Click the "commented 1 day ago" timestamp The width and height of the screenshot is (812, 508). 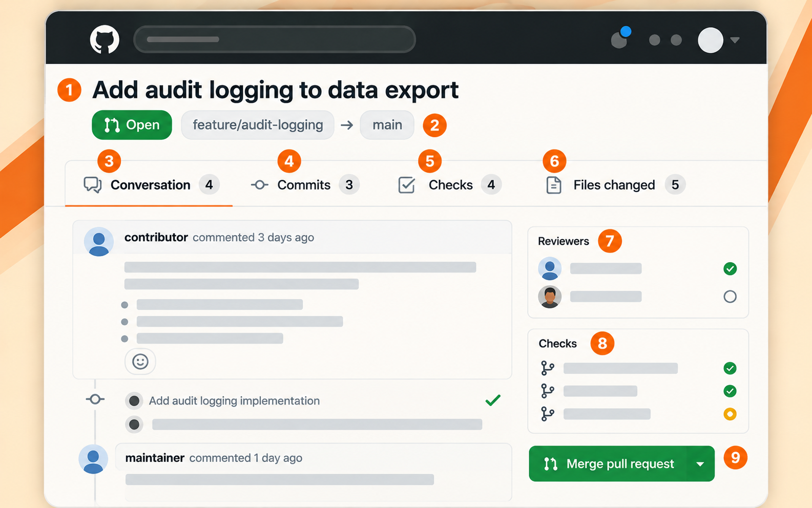click(x=246, y=458)
